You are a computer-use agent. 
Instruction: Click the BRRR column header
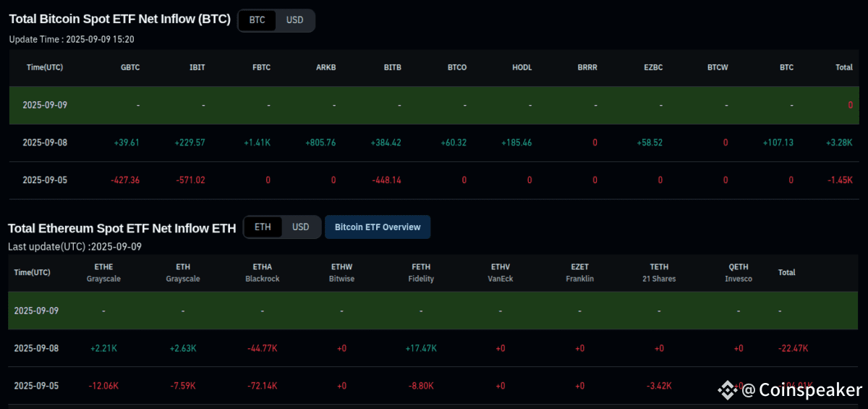pos(587,67)
